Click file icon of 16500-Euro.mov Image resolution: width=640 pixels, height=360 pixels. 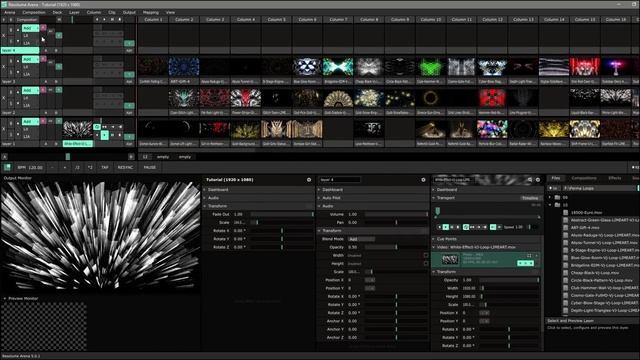(x=566, y=213)
